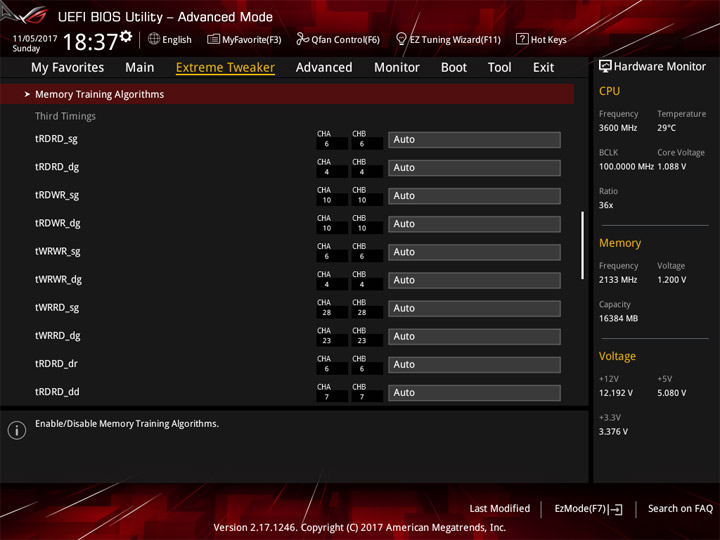Click the tRDRD_sg label

pos(56,139)
